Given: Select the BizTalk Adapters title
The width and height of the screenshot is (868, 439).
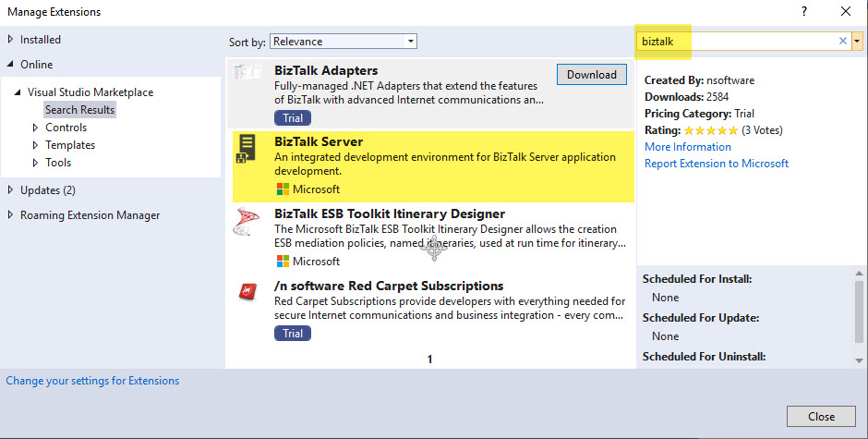Looking at the screenshot, I should (326, 70).
